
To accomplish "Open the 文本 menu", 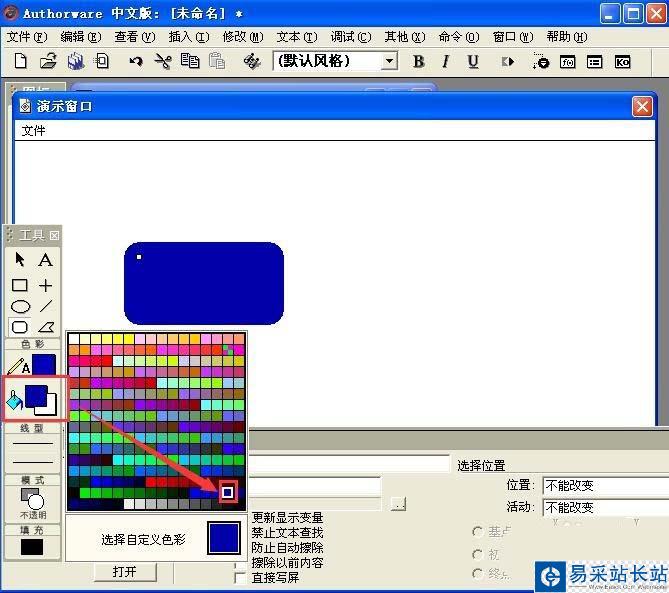I will click(297, 37).
